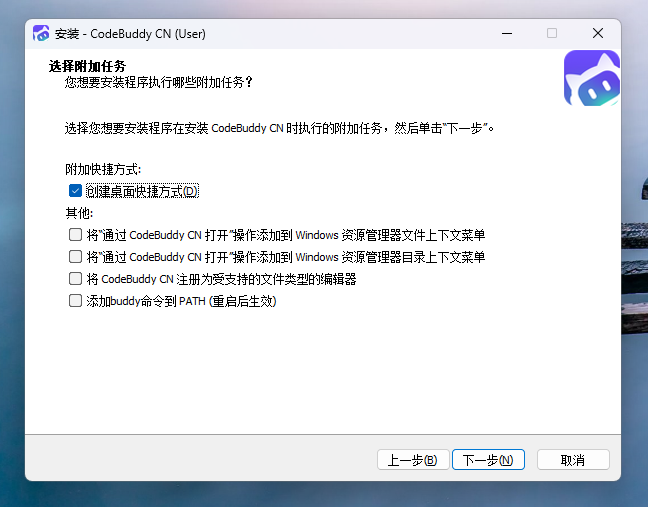Click the instruction text mentioning 下一步
Image resolution: width=648 pixels, height=507 pixels.
[x=280, y=128]
